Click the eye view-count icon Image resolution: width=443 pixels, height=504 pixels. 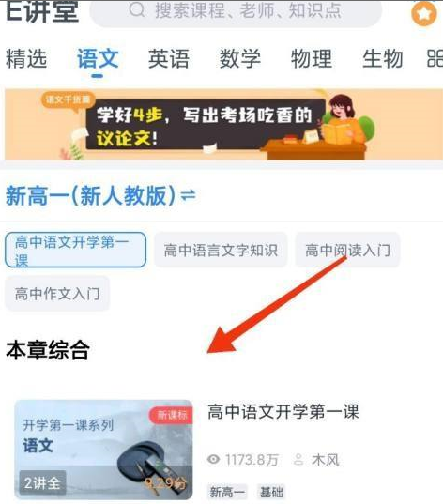click(213, 459)
